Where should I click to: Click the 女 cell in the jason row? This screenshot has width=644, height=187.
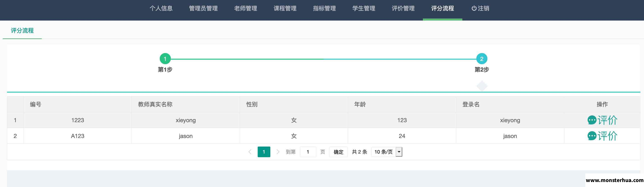[x=294, y=136]
